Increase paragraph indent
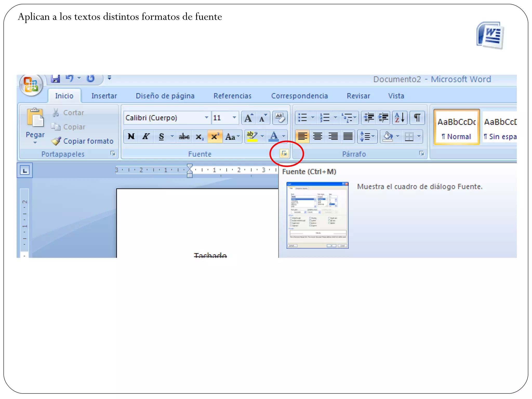Viewport: 532px width, 399px height. pyautogui.click(x=383, y=118)
